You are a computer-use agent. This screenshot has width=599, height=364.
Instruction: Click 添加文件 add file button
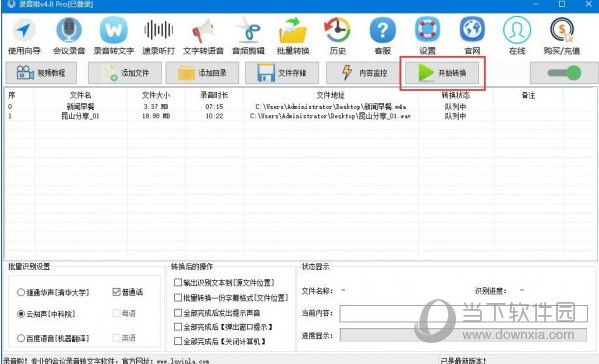(125, 73)
